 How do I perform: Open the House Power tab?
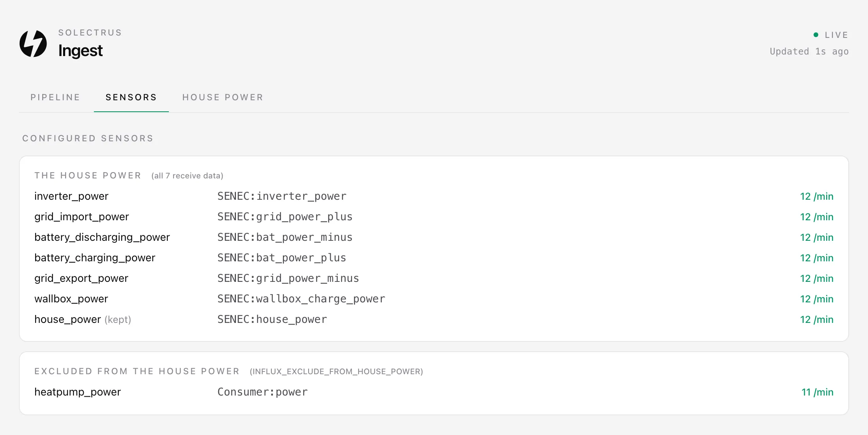(223, 97)
